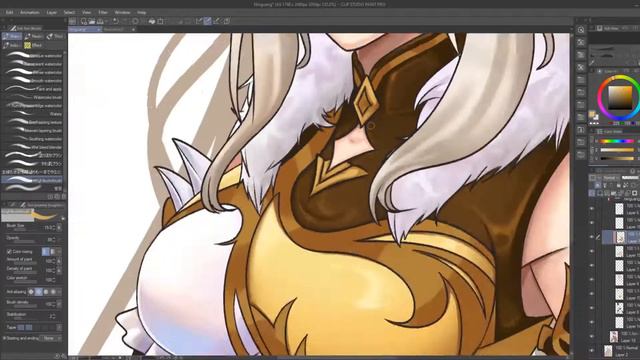Toggle the Starting and ending checkbox
Image resolution: width=640 pixels, height=360 pixels.
click(4, 338)
